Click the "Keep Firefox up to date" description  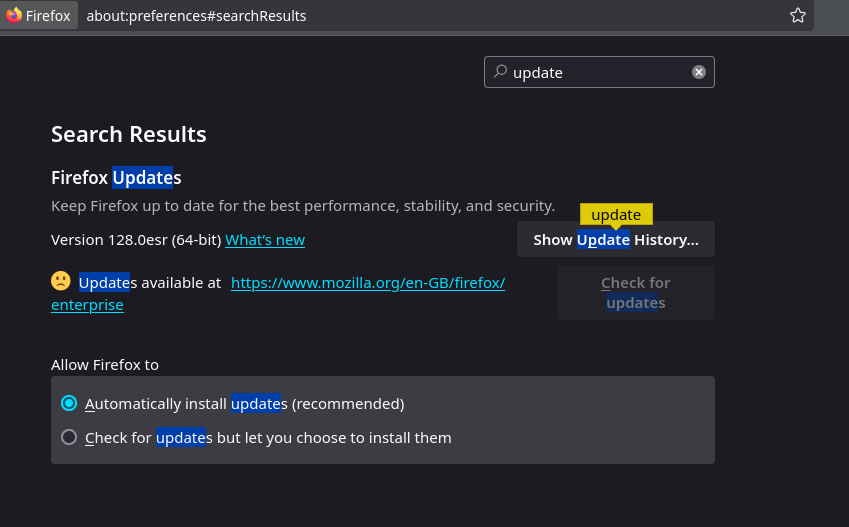point(303,206)
